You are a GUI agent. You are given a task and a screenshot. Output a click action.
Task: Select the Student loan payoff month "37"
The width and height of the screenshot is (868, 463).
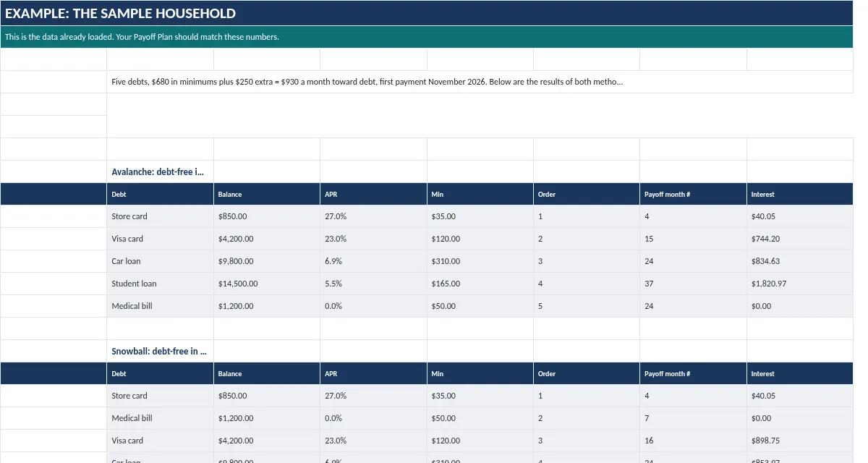(x=693, y=284)
